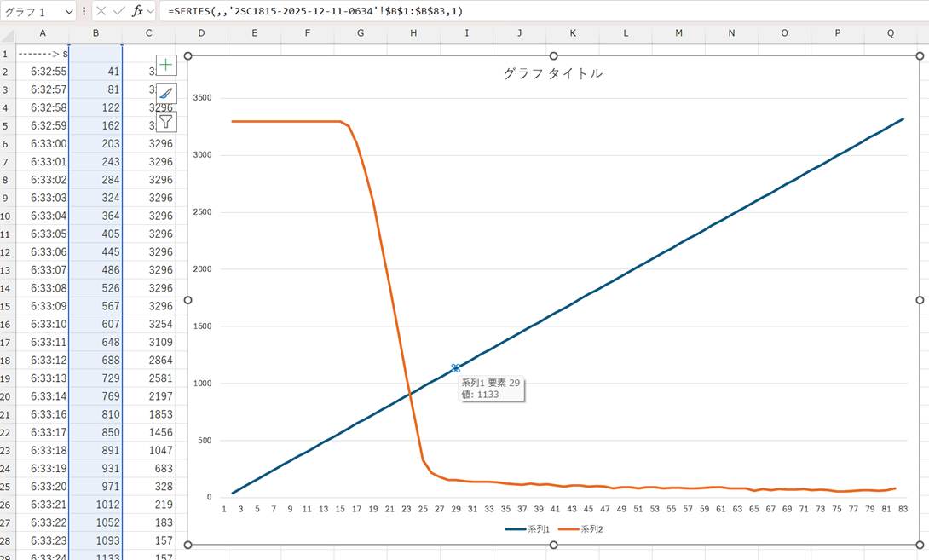Image resolution: width=929 pixels, height=560 pixels.
Task: Open Chart Styles paintbrush button
Action: (166, 93)
